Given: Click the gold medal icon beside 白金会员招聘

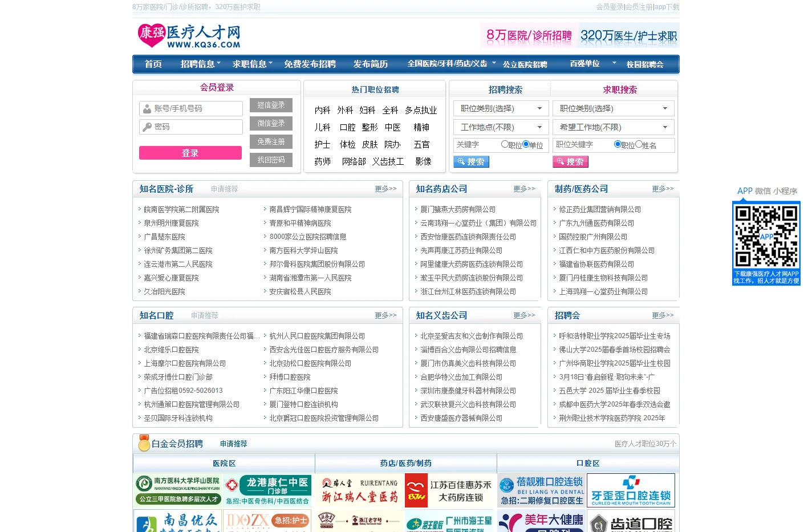Looking at the screenshot, I should (x=144, y=443).
